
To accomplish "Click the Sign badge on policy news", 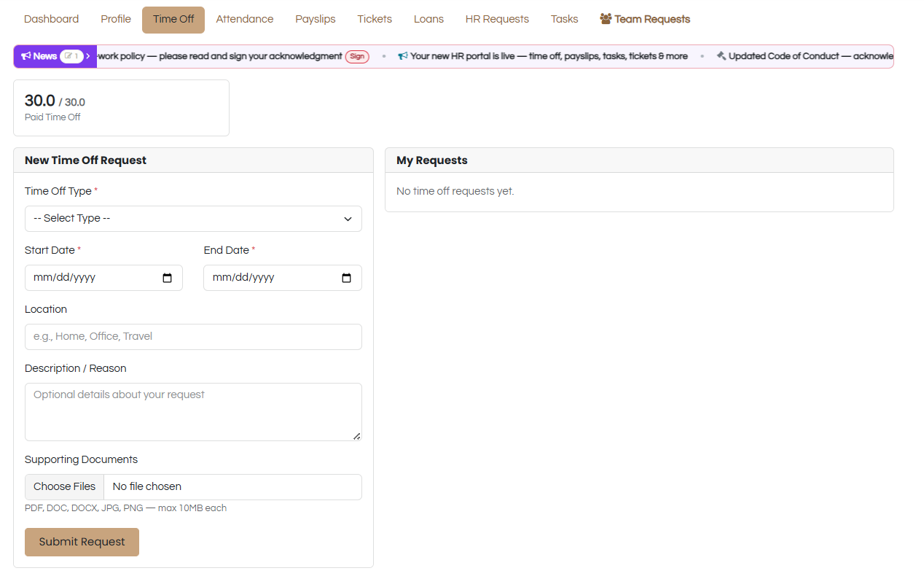I will pos(357,56).
